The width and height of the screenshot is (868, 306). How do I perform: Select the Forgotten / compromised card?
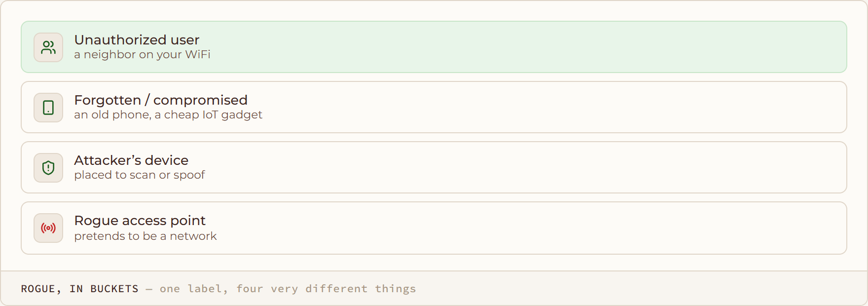pos(434,107)
